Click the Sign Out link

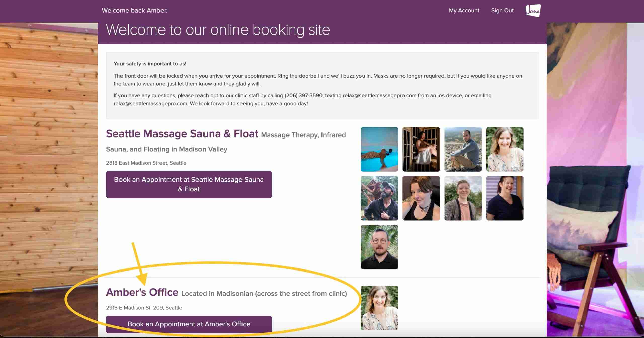[502, 11]
